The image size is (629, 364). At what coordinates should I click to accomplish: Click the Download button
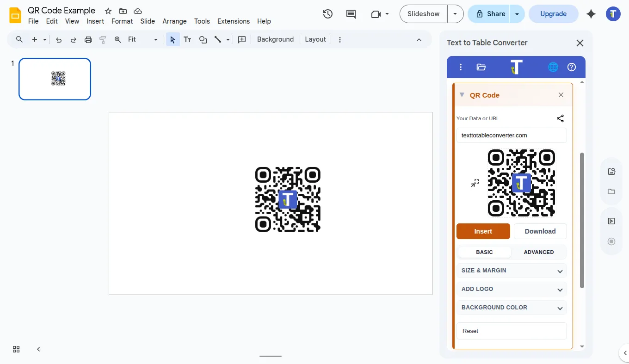pos(540,231)
